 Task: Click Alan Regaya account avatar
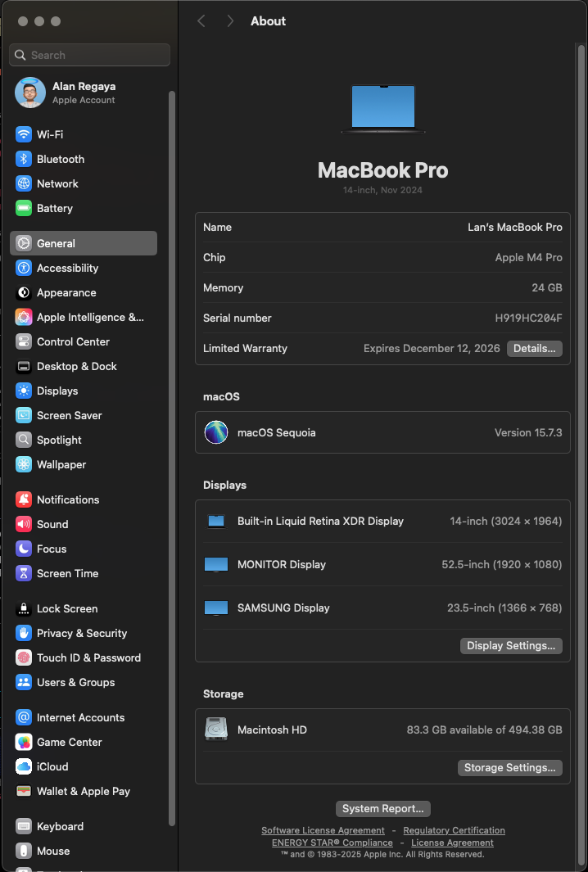(30, 93)
